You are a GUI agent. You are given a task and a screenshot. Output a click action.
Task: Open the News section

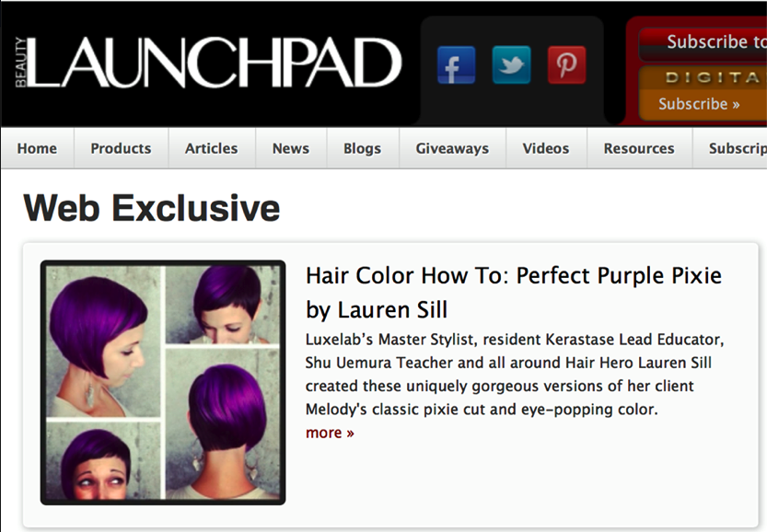pos(291,148)
